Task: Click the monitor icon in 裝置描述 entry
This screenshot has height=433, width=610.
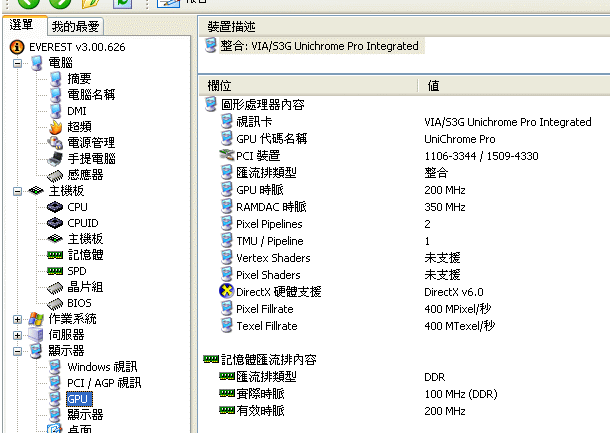Action: coord(210,45)
